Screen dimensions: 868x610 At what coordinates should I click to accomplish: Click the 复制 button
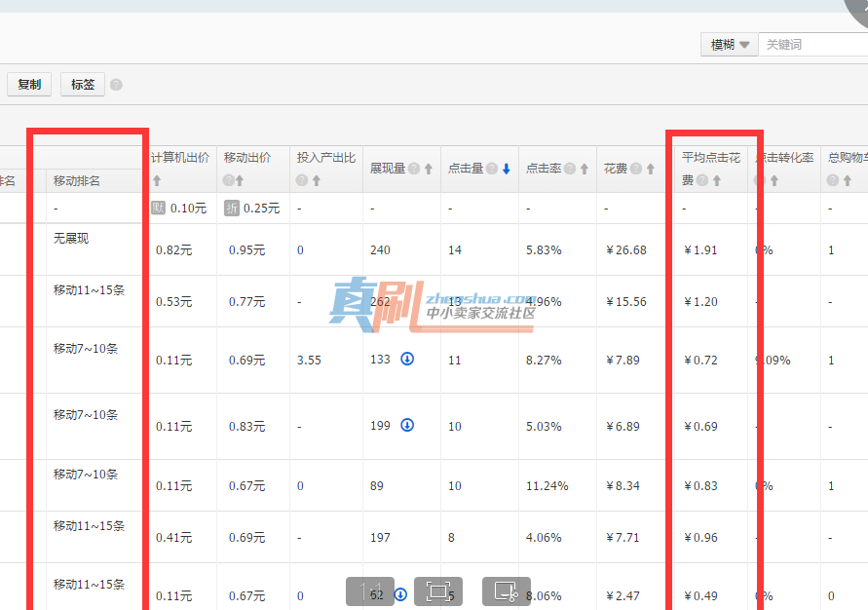click(29, 84)
